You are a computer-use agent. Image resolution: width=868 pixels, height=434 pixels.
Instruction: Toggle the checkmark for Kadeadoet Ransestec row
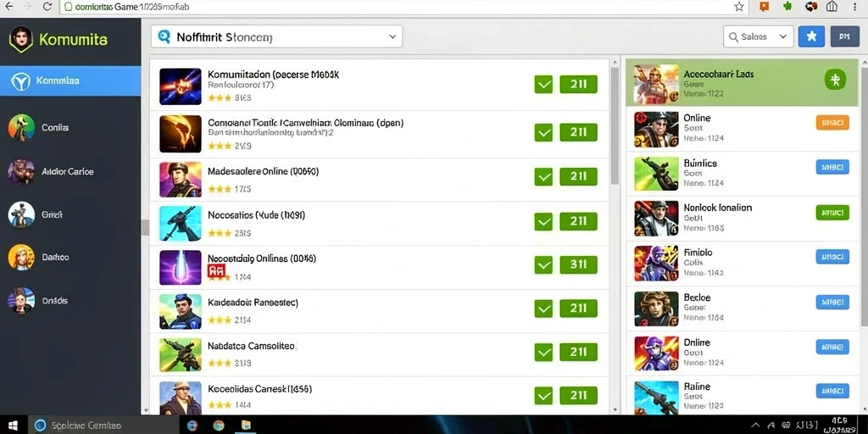click(x=543, y=309)
